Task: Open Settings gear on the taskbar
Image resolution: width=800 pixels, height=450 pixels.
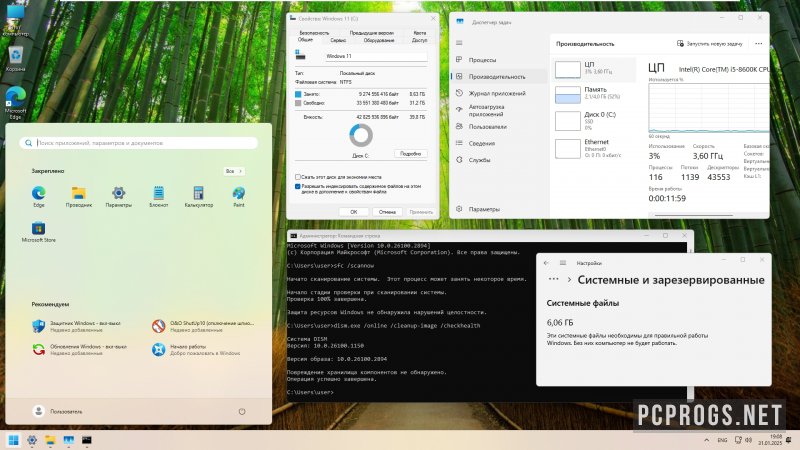Action: coord(32,440)
